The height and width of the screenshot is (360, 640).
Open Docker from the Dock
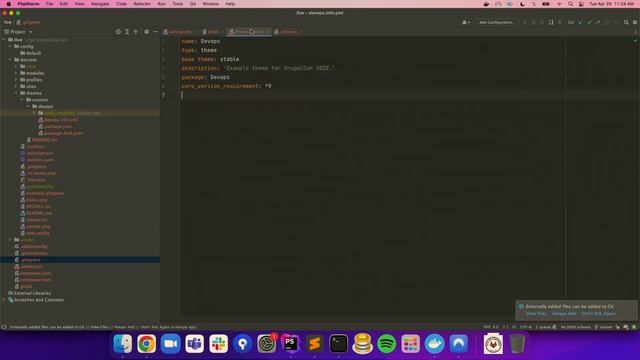[435, 344]
